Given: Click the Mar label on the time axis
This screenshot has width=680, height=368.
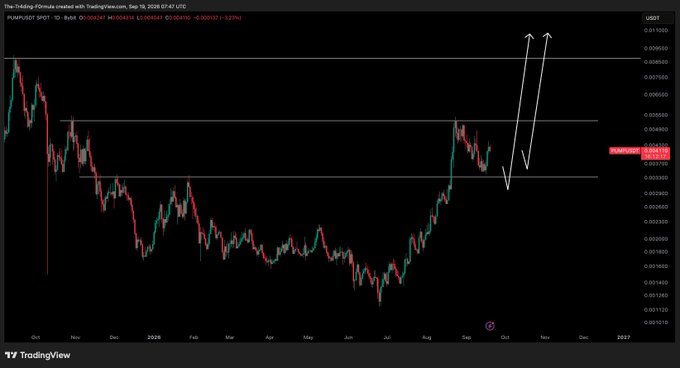Looking at the screenshot, I should pyautogui.click(x=230, y=337).
